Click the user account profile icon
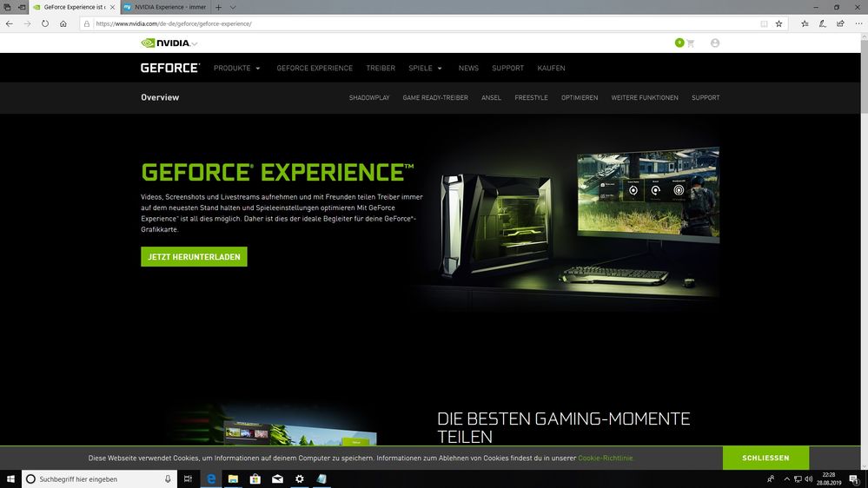This screenshot has height=488, width=868. pyautogui.click(x=715, y=43)
